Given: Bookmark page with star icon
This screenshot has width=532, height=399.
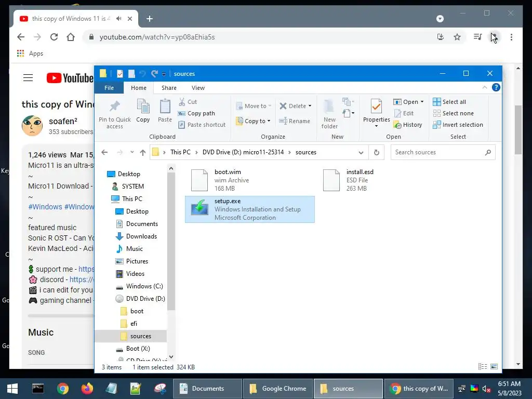Looking at the screenshot, I should (x=457, y=37).
